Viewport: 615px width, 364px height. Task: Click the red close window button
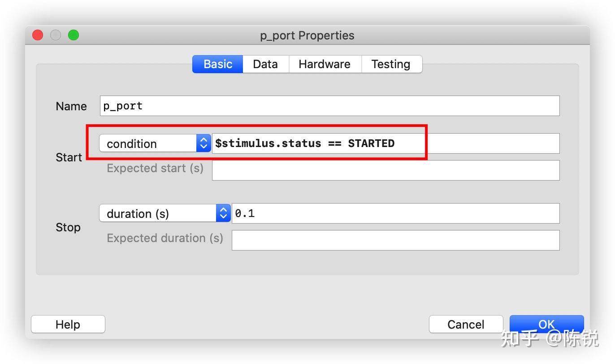[38, 35]
